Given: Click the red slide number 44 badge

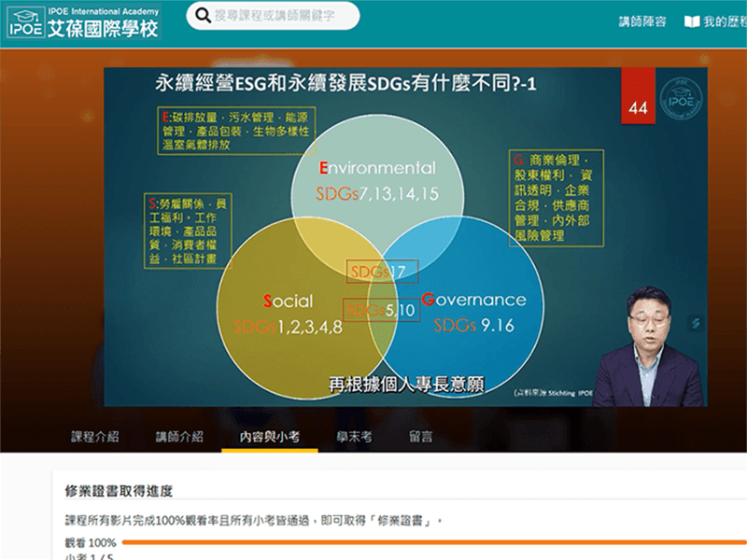Looking at the screenshot, I should click(638, 108).
